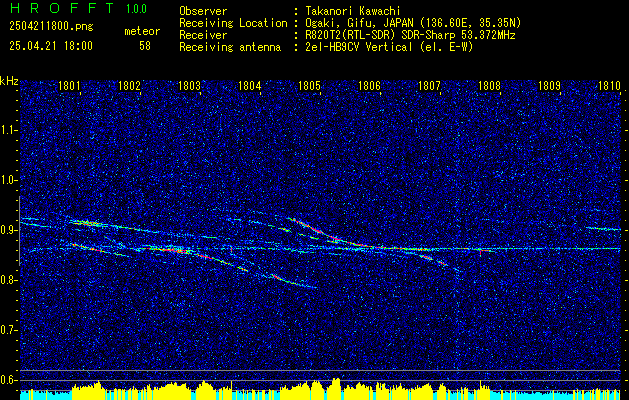Click the 1803 time marker
Image resolution: width=629 pixels, height=400 pixels.
coord(189,86)
